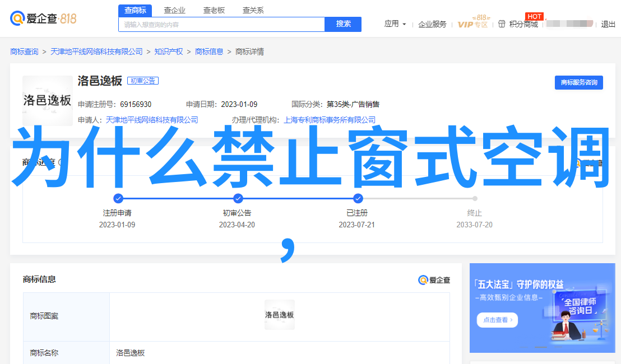Open agency 上海专利商标事务所有限公司 link
621x364 pixels.
(x=330, y=120)
